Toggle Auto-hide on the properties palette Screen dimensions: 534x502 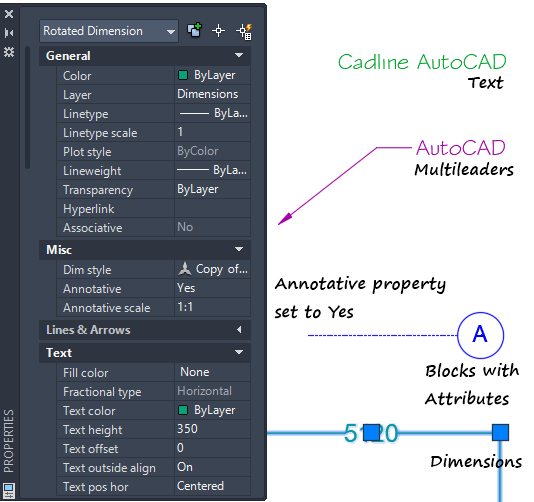9,33
